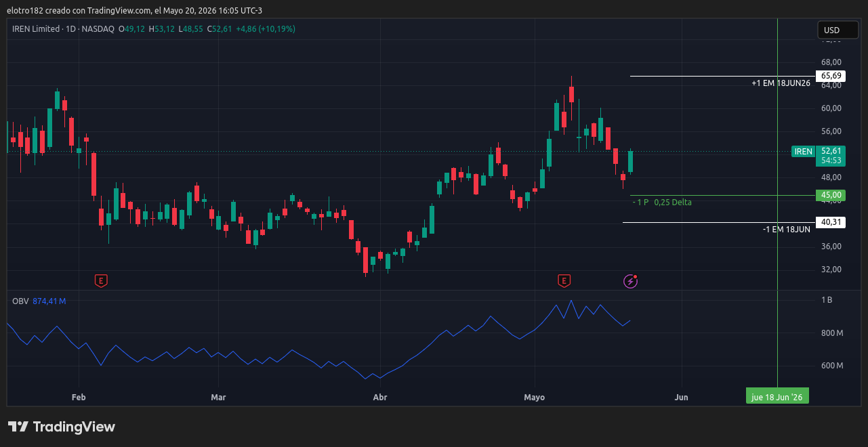This screenshot has height=447, width=868.
Task: Click the 600 M OBV axis value
Action: pyautogui.click(x=832, y=366)
